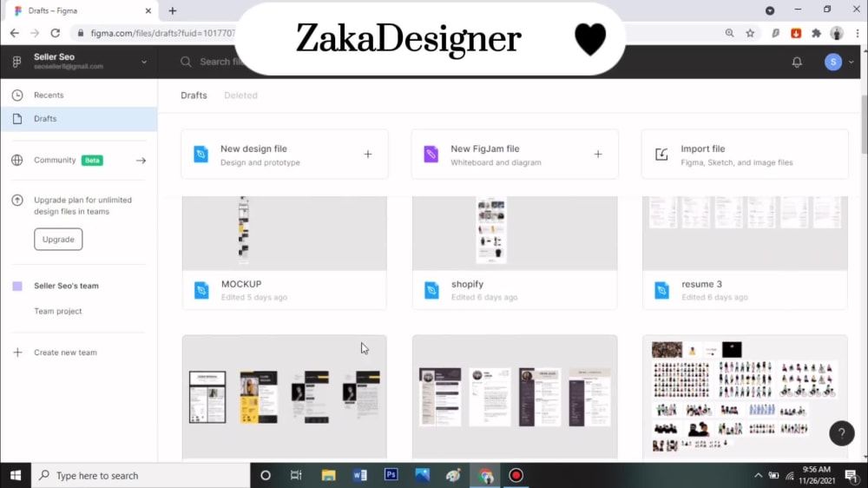Screen dimensions: 868x488
Task: Expand the chevron next to the avatar
Action: (x=852, y=62)
